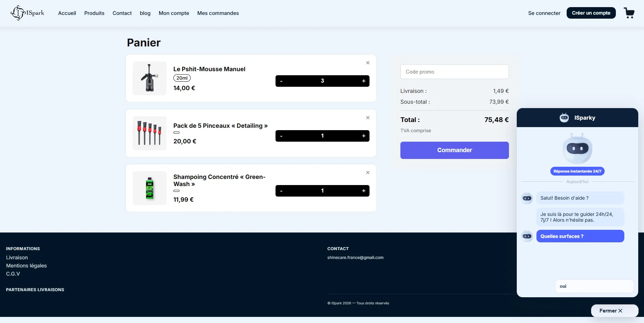Increase quantity of Pack de 5 Pinceaux
The image size is (644, 323).
pyautogui.click(x=363, y=136)
